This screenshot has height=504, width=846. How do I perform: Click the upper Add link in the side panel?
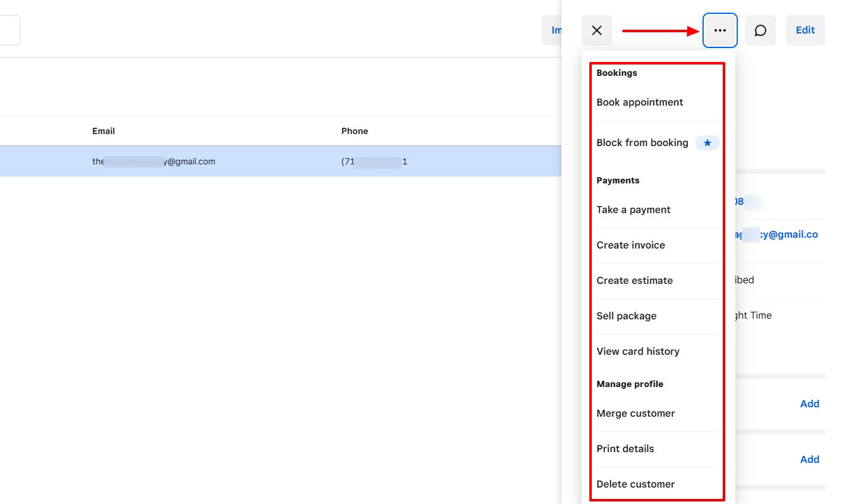[809, 403]
